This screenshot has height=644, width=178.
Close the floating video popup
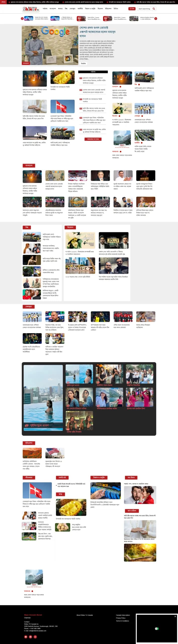tap(175, 616)
